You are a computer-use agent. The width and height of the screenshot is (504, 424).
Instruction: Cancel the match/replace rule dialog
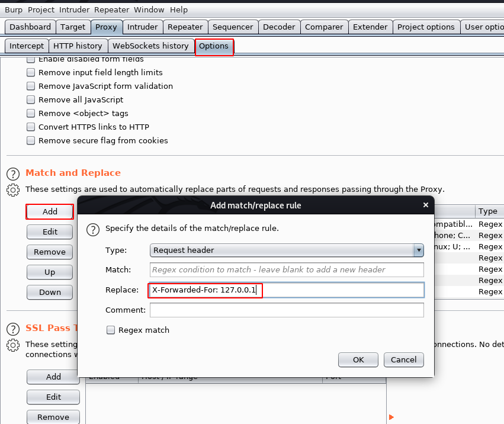click(404, 359)
